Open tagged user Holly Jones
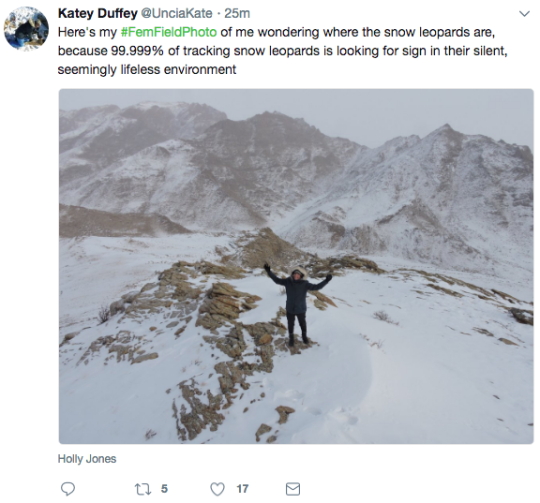The height and width of the screenshot is (503, 540). click(87, 459)
